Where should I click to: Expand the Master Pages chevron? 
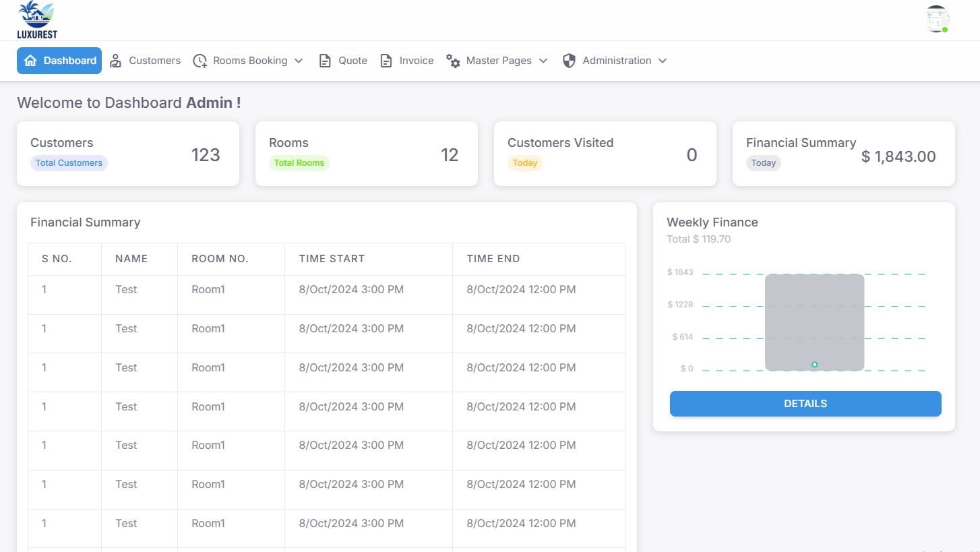click(x=543, y=61)
